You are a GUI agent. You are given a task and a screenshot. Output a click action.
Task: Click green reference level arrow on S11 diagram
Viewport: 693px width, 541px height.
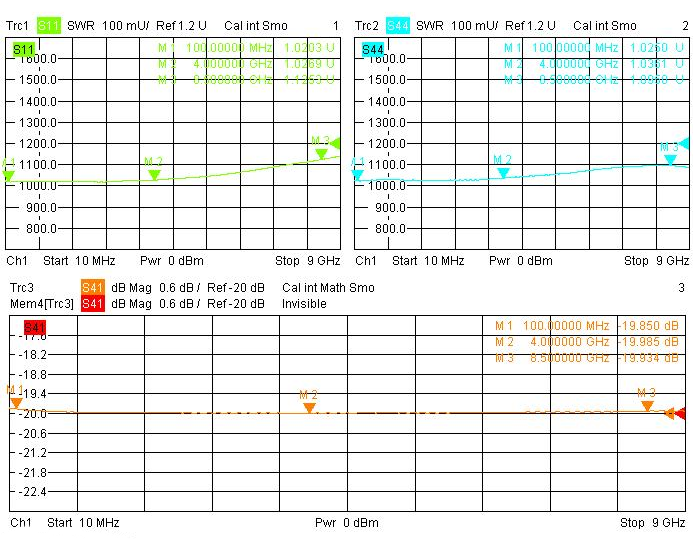click(x=335, y=143)
